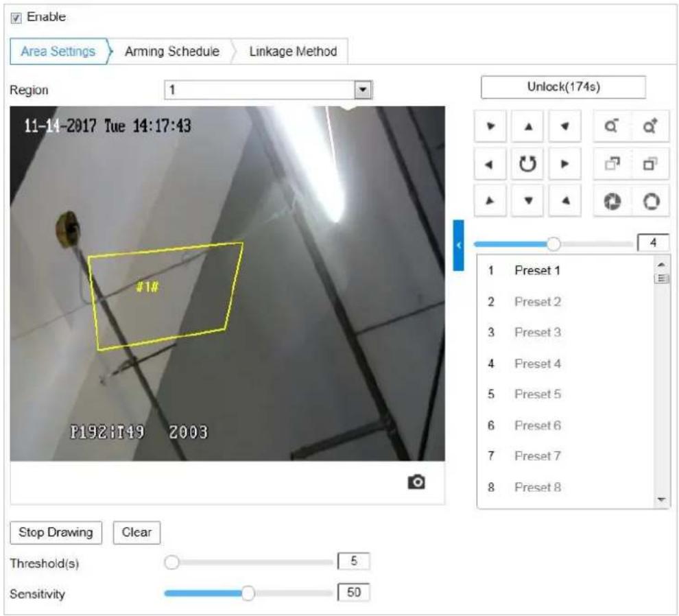Collapse the PTZ panel with blue arrow
The image size is (679, 616).
[x=458, y=245]
